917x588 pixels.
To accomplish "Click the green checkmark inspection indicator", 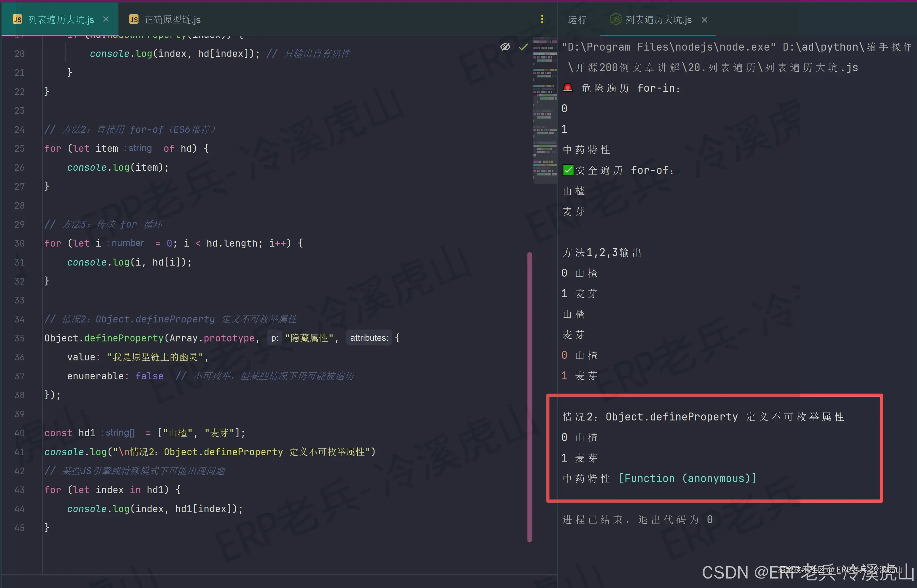I will pyautogui.click(x=523, y=47).
